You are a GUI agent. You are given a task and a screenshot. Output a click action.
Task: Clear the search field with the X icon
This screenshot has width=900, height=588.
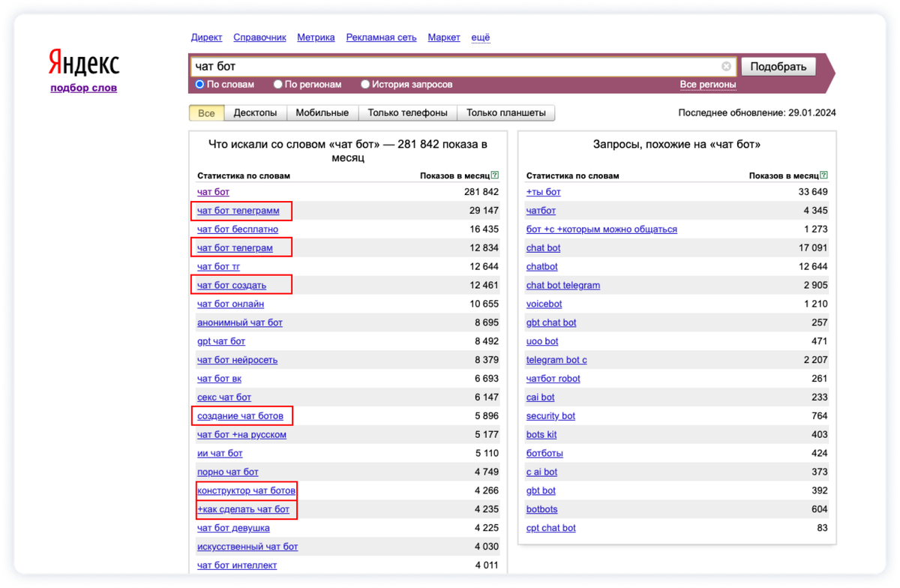[x=726, y=67]
